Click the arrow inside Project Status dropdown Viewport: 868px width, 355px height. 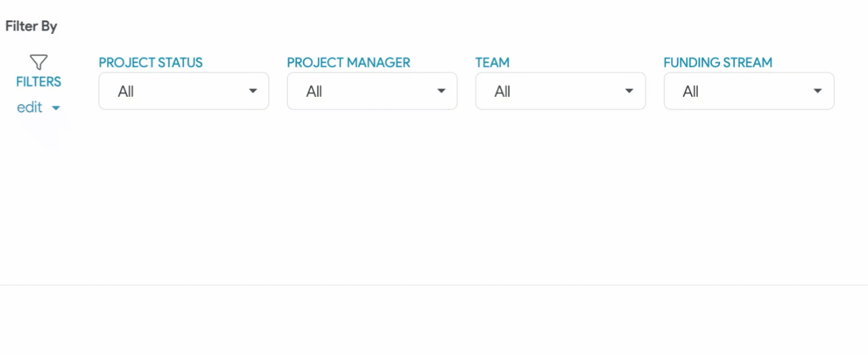click(253, 91)
